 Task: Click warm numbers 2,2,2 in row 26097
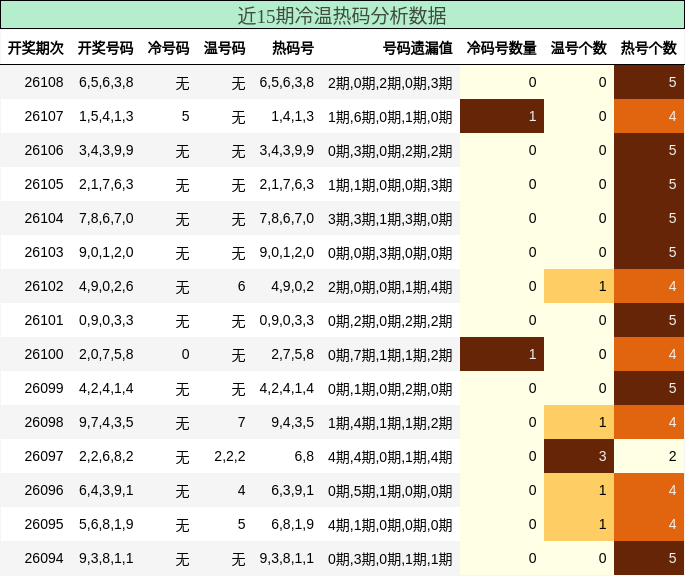click(230, 456)
